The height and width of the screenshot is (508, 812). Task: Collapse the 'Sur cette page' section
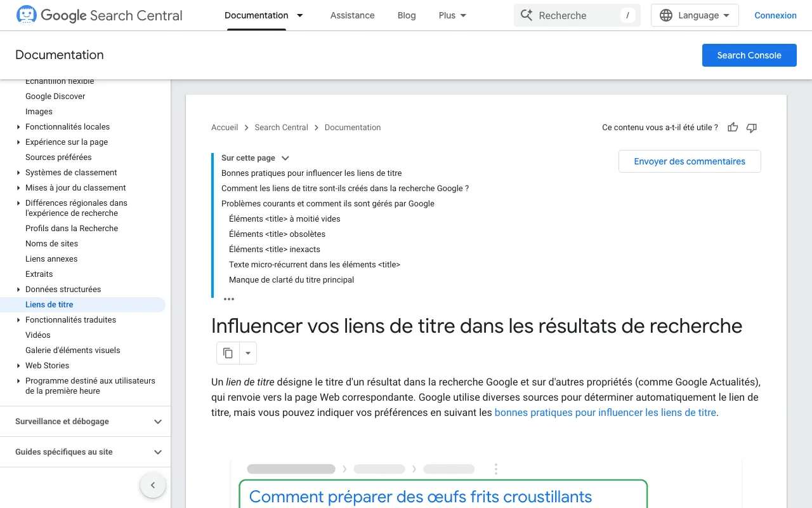click(285, 158)
